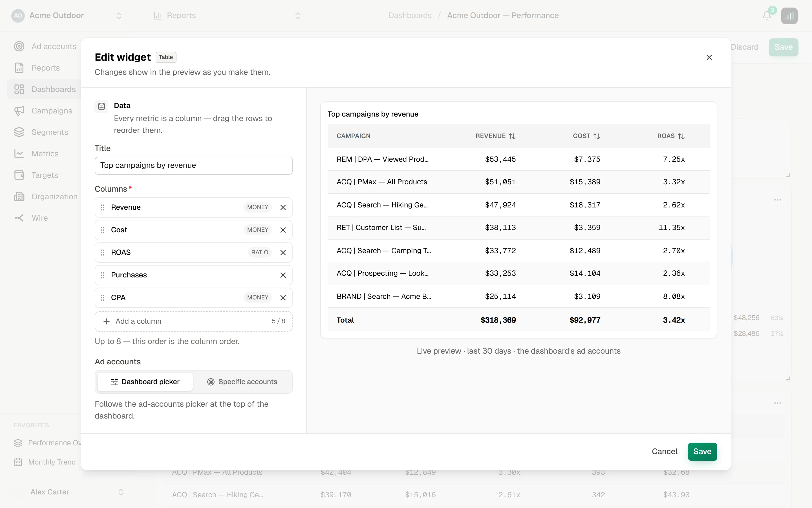Open Ad accounts in sidebar
The height and width of the screenshot is (508, 812).
[x=45, y=46]
